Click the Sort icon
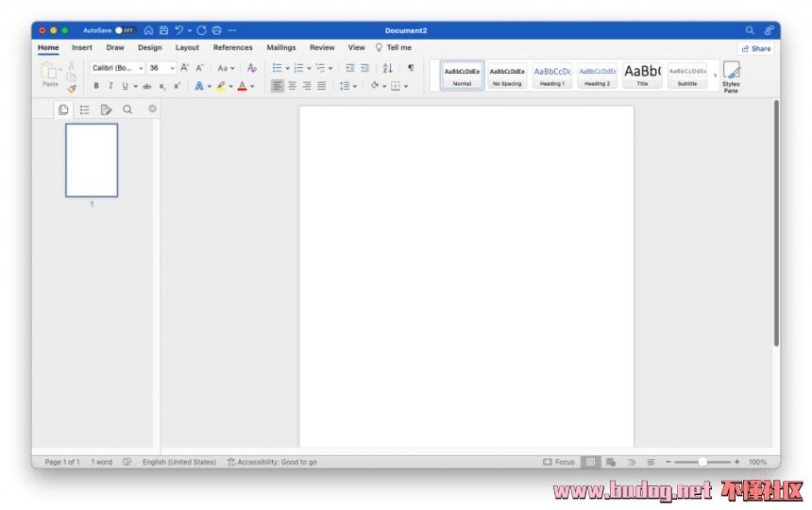The width and height of the screenshot is (812, 510). click(387, 68)
